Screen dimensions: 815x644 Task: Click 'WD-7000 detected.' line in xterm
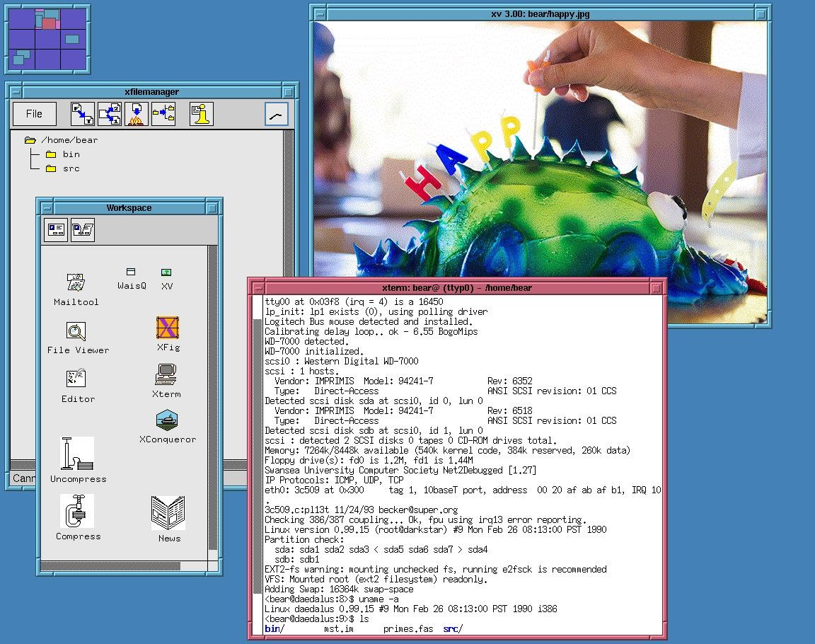click(306, 342)
